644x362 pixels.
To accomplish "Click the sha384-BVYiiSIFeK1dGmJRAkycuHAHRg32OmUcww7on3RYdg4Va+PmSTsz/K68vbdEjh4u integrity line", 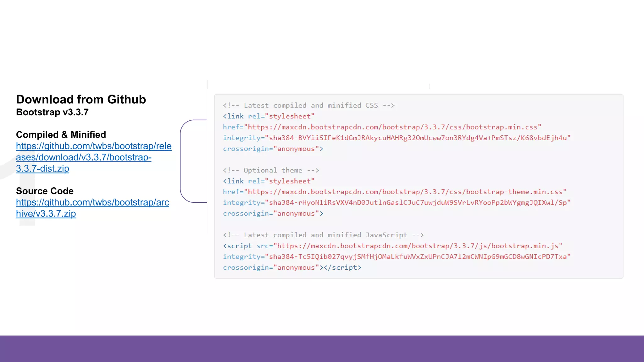I will click(x=396, y=138).
